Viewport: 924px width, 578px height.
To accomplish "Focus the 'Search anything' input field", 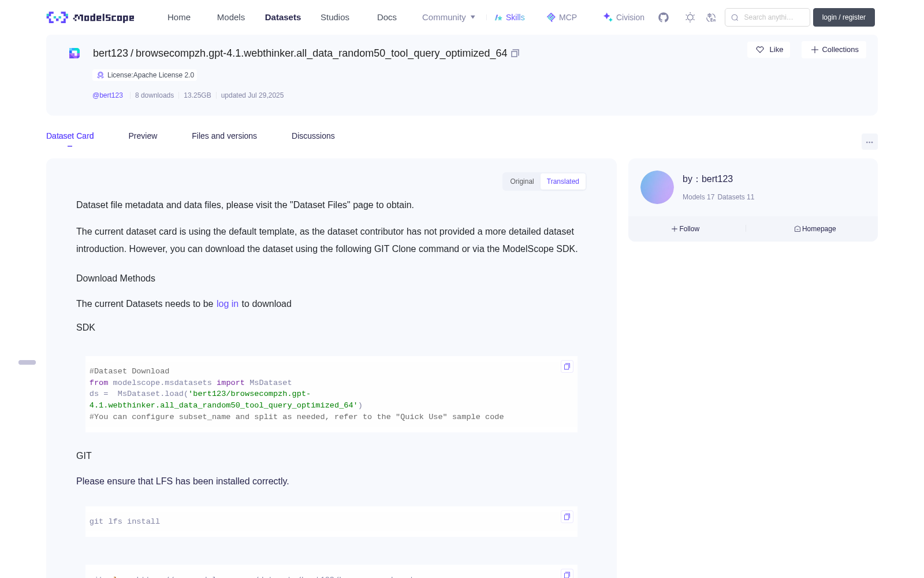I will point(767,17).
